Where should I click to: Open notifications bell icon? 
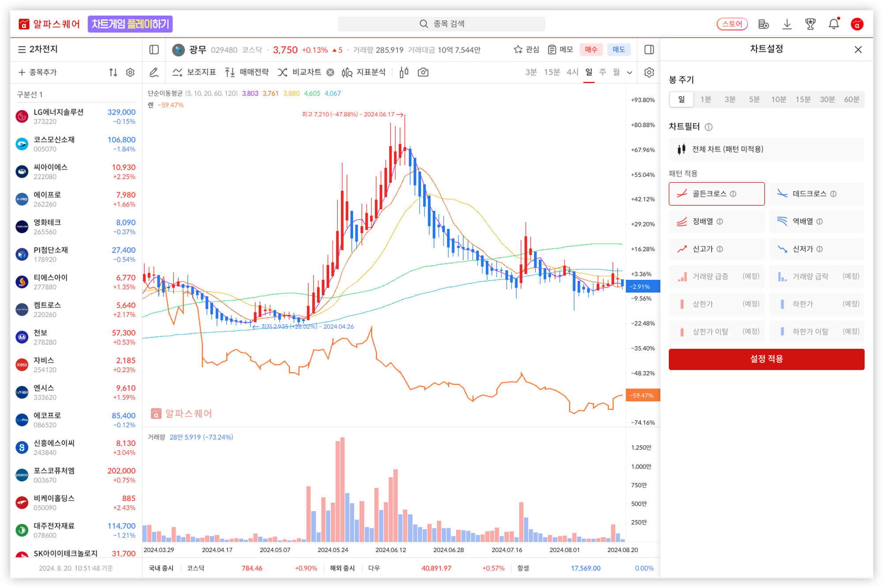click(834, 24)
